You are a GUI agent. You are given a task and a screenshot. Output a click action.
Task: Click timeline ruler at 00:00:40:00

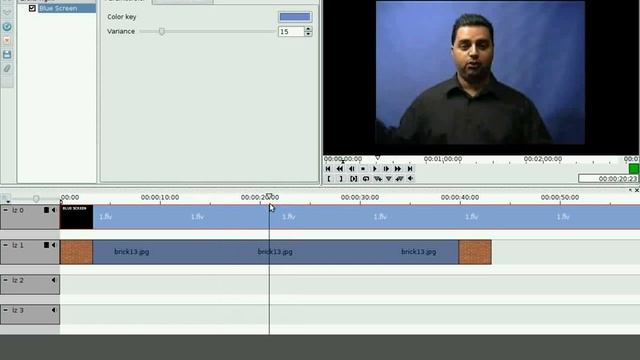click(460, 198)
